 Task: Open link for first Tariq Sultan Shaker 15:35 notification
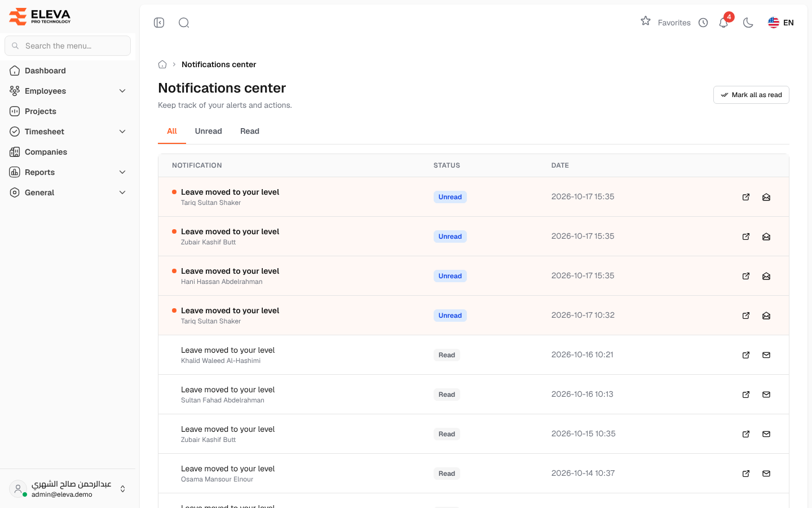coord(746,197)
